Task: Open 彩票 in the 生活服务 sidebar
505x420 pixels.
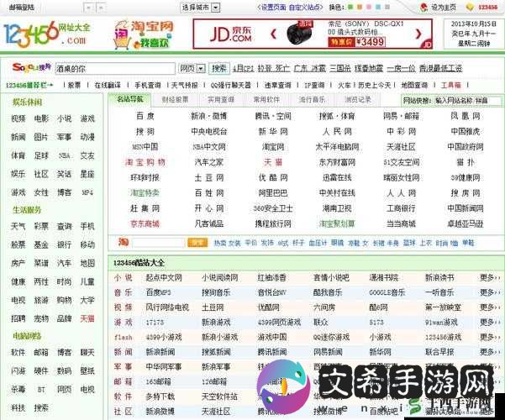Action: tap(41, 227)
